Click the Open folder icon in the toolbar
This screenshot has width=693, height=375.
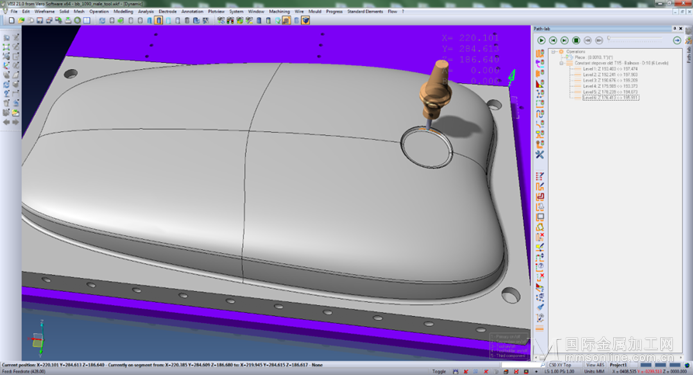click(x=21, y=20)
